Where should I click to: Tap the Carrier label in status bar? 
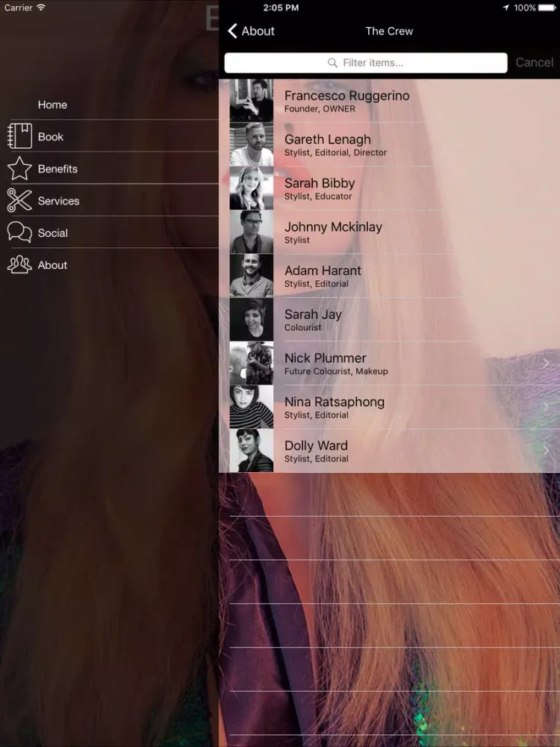18,7
